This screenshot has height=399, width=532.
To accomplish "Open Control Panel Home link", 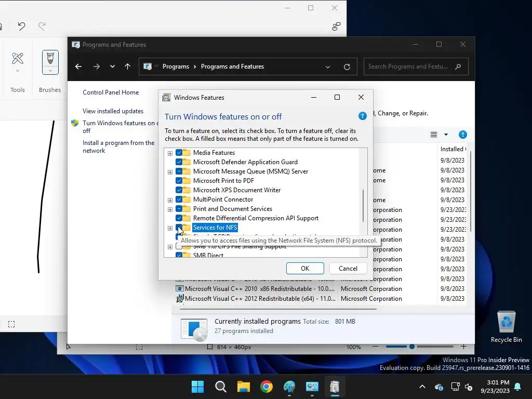I will pos(111,92).
